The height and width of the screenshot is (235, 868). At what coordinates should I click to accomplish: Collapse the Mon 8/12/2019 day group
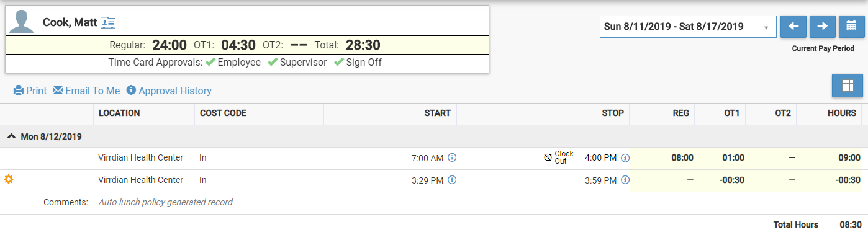point(12,136)
